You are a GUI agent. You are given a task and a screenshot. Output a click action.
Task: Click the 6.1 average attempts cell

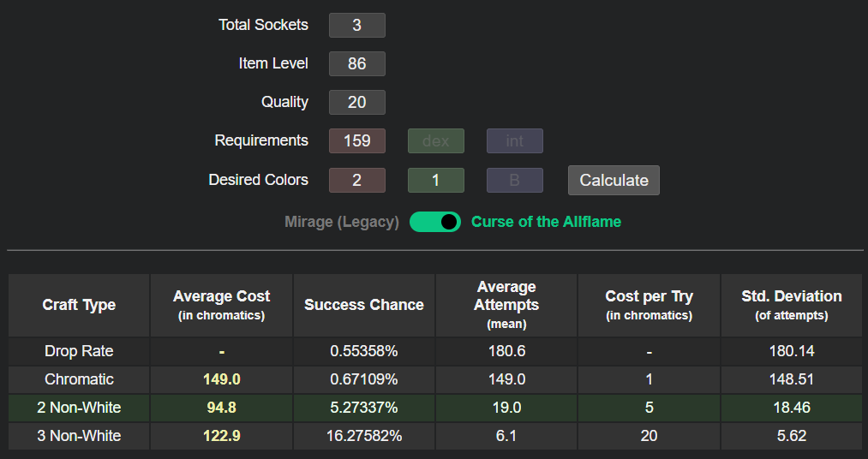(506, 436)
